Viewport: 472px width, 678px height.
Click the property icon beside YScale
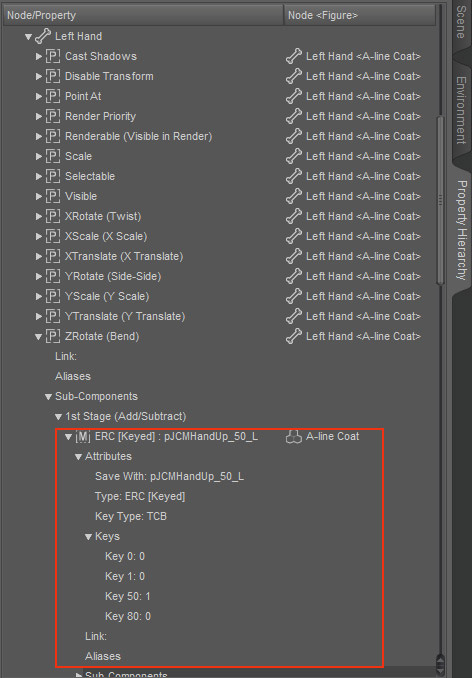[x=53, y=296]
